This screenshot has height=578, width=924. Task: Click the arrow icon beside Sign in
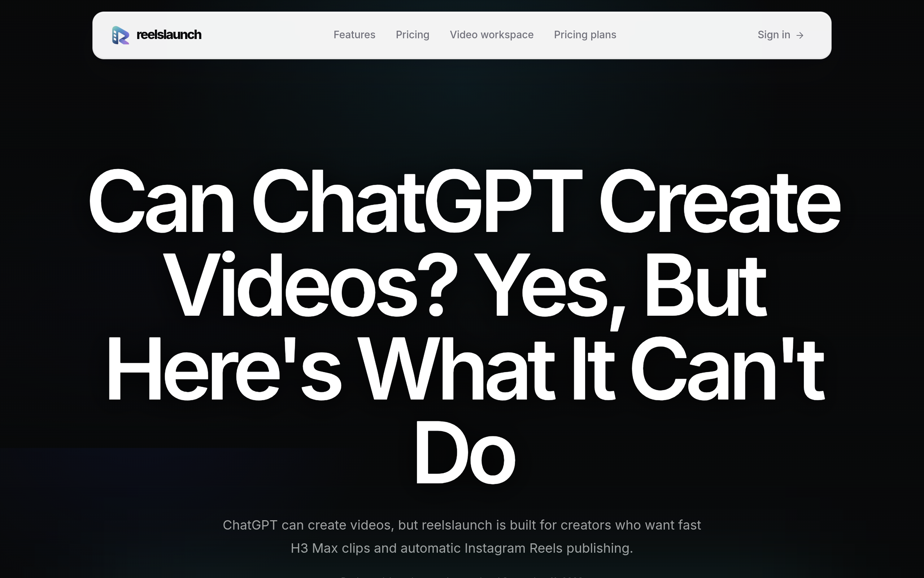tap(800, 35)
